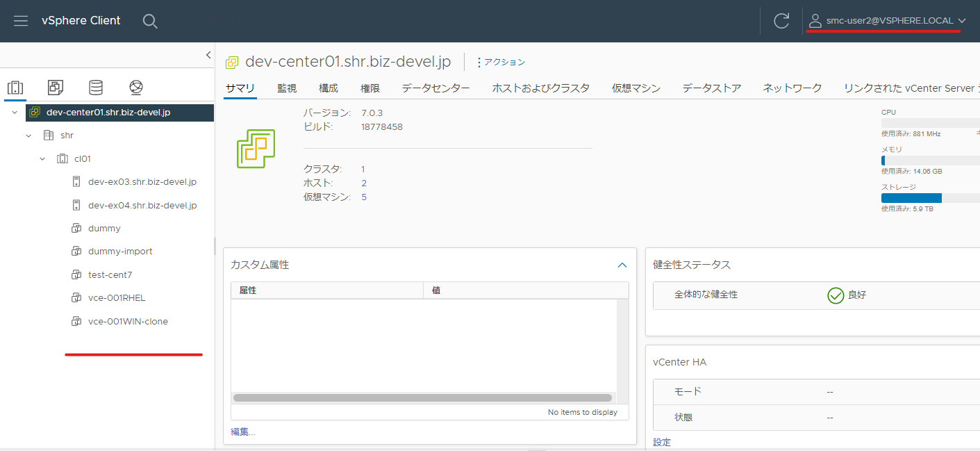Click the cl01 cluster icon
Screen dimensions: 980x451
[x=63, y=158]
